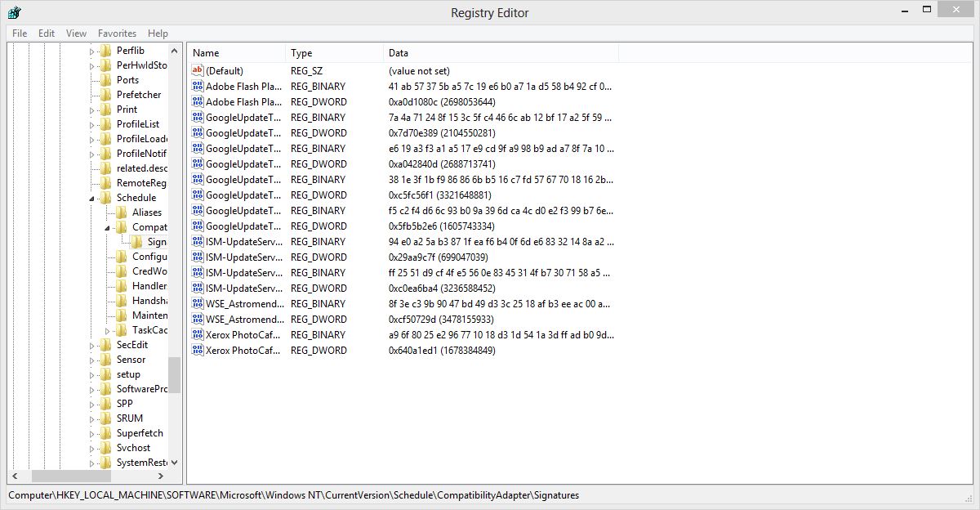Screen dimensions: 980x510
Task: Collapse the CompatibilityAdapter tree node
Action: (x=108, y=227)
